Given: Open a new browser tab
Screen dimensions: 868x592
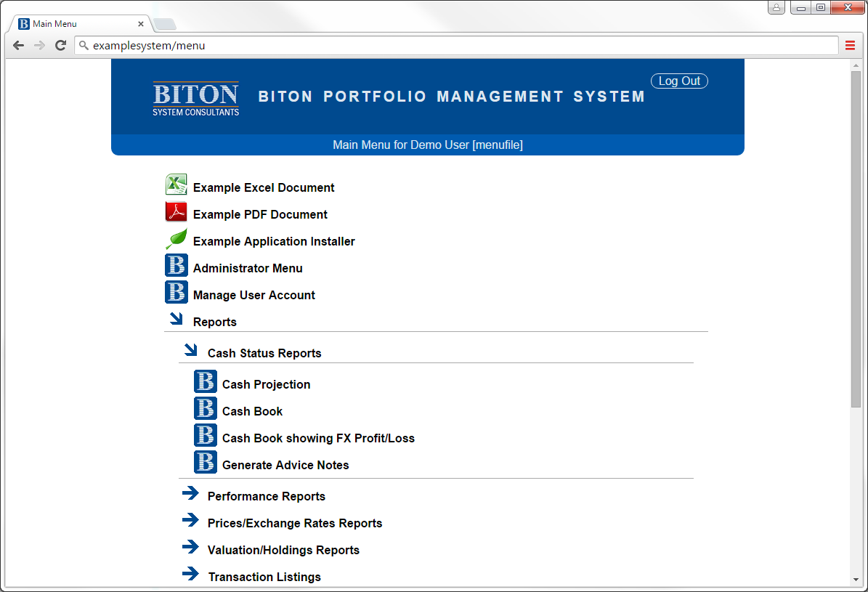Looking at the screenshot, I should pos(164,24).
